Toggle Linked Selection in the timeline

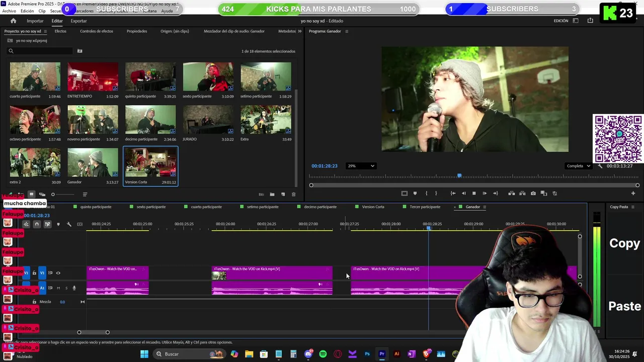click(x=47, y=224)
